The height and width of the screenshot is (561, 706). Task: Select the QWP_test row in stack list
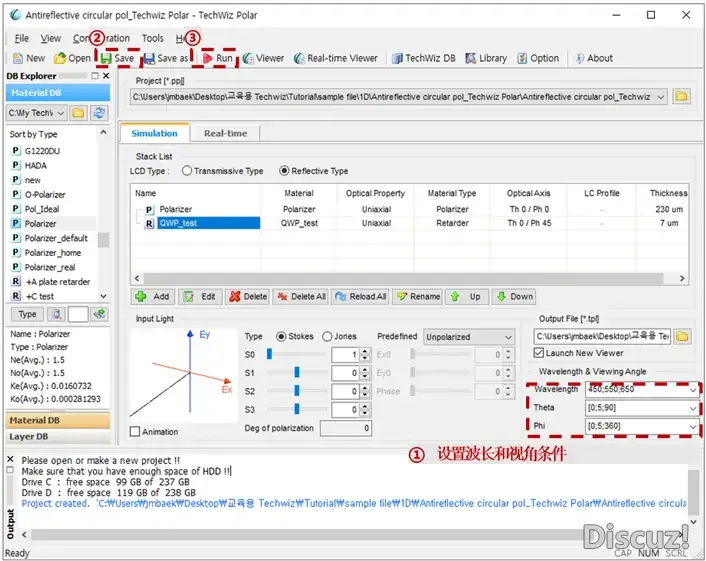(x=409, y=223)
